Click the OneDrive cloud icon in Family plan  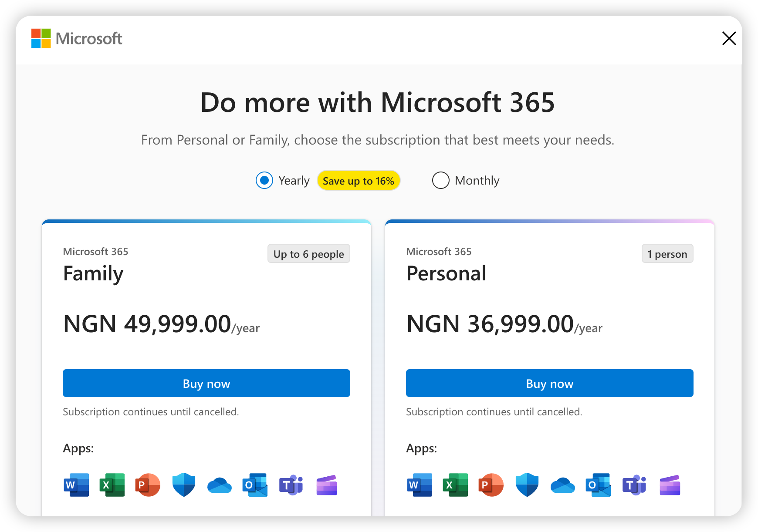(220, 485)
